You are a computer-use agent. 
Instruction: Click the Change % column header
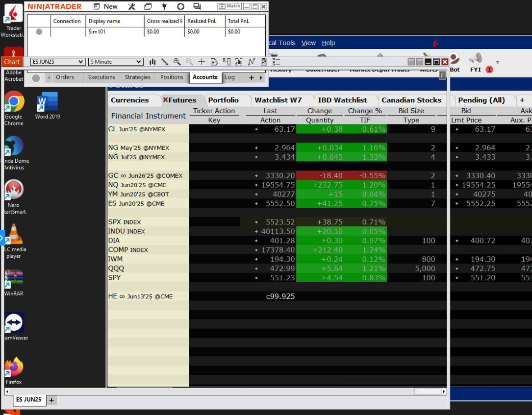pyautogui.click(x=365, y=111)
